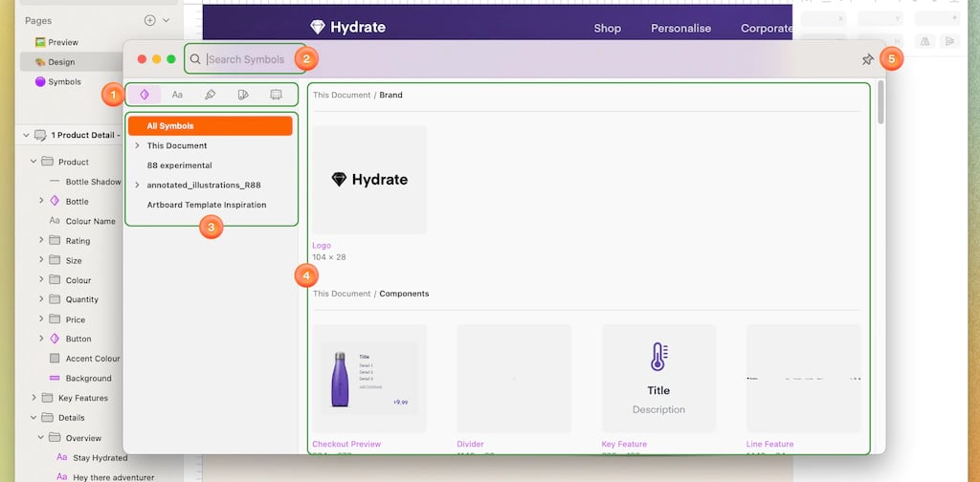Screen dimensions: 980x482
Task: Expand the Bottle symbol layer
Action: (x=41, y=201)
